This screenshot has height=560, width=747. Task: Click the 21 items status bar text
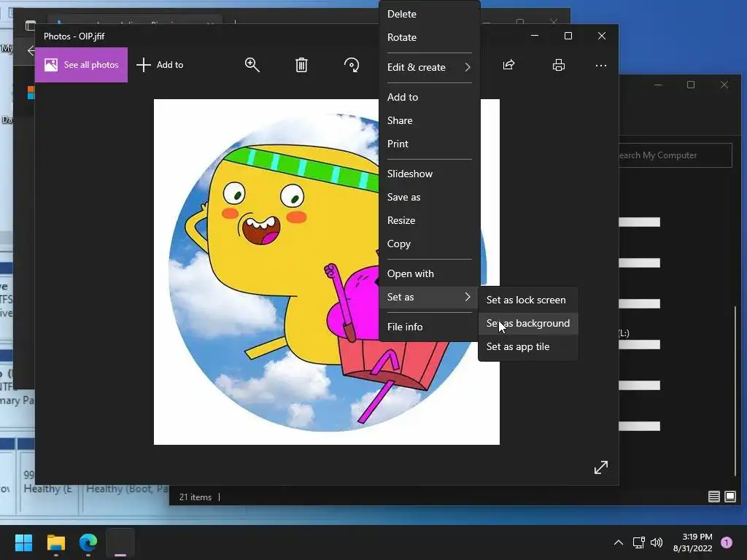196,497
